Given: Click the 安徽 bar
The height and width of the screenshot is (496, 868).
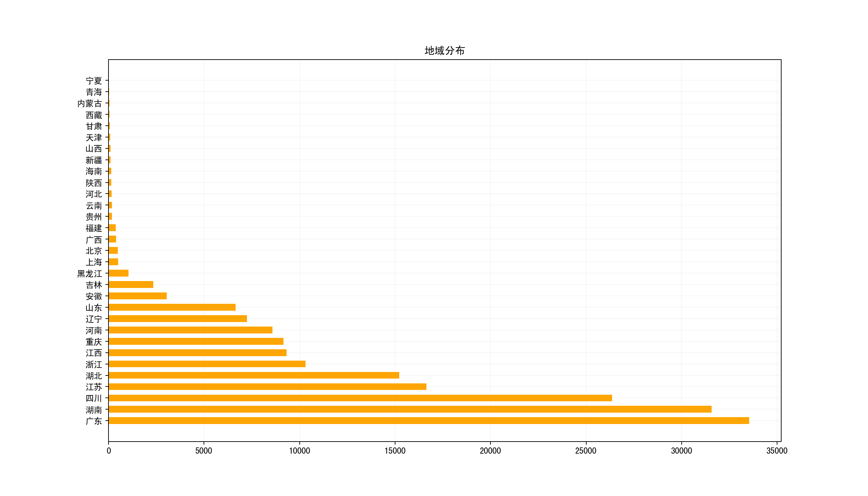Looking at the screenshot, I should [x=137, y=296].
